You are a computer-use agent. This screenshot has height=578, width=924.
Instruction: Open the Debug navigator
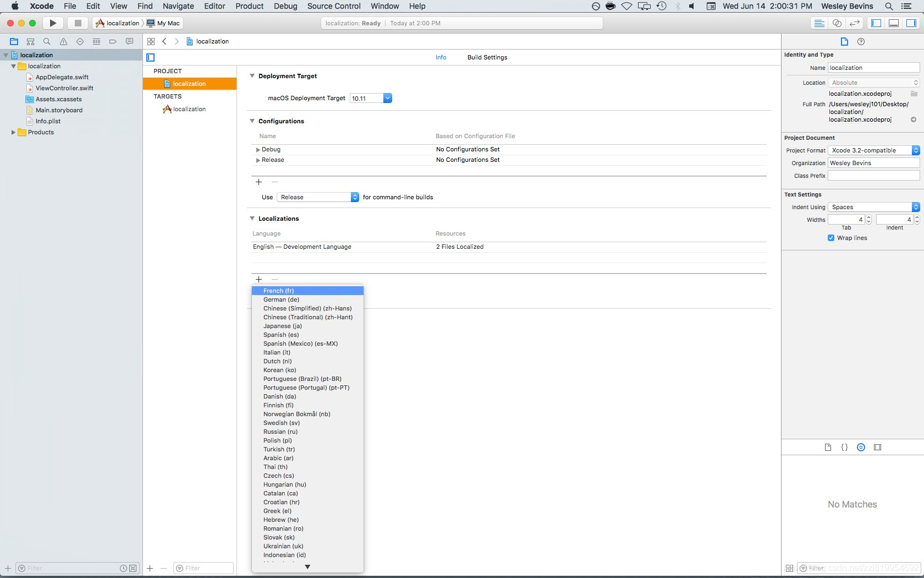[97, 41]
